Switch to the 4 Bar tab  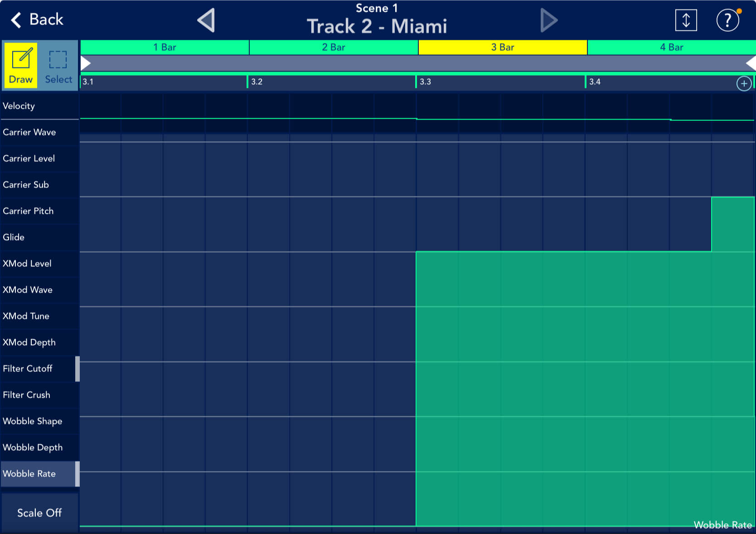[x=671, y=47]
